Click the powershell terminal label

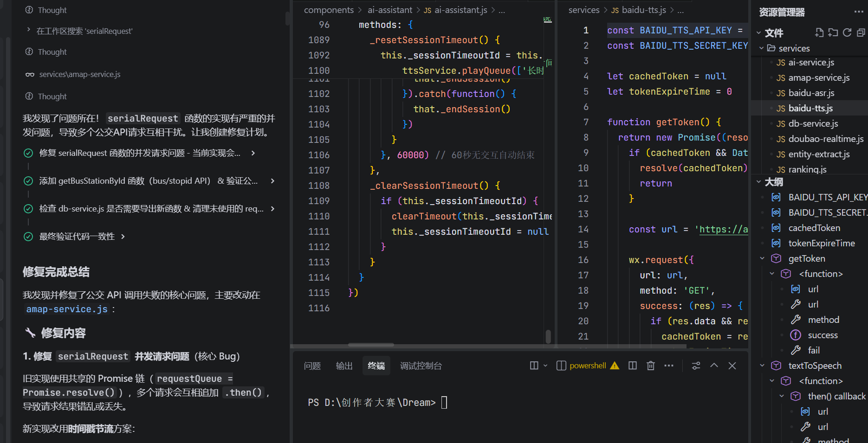[588, 366]
